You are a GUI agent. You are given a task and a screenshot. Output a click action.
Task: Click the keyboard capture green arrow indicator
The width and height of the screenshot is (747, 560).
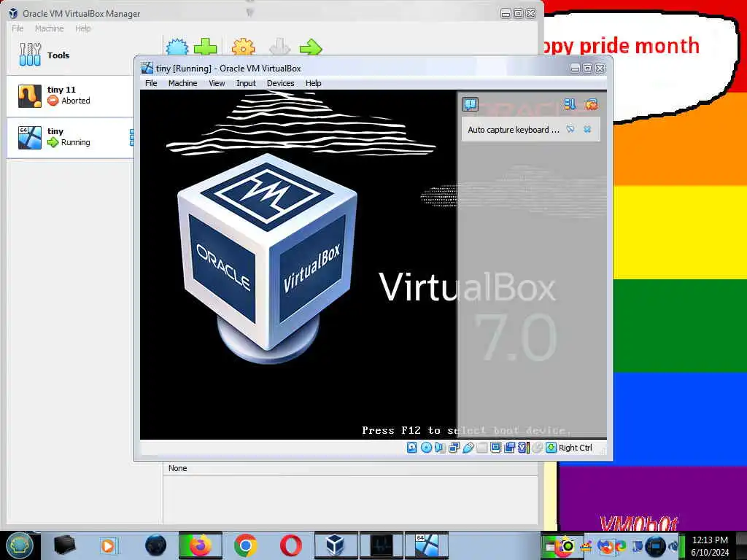(551, 448)
